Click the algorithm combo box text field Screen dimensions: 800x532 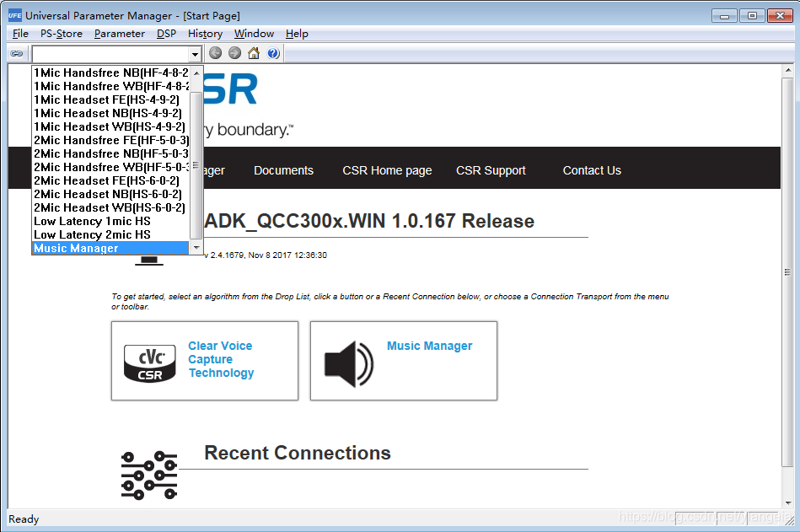(110, 54)
